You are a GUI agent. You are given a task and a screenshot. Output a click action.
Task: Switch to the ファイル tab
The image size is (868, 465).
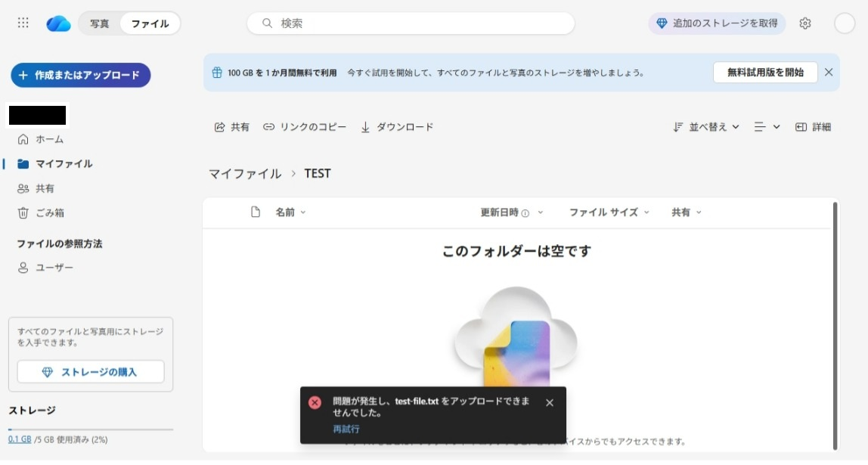(150, 23)
